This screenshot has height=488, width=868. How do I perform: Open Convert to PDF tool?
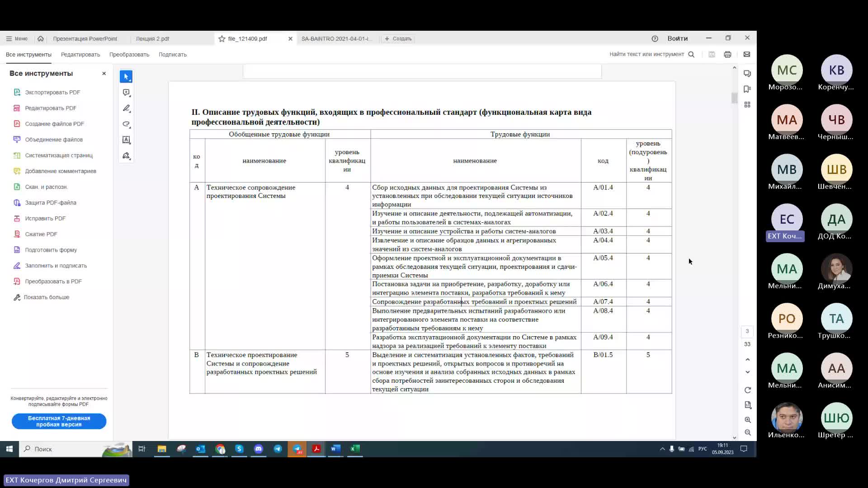(x=53, y=282)
